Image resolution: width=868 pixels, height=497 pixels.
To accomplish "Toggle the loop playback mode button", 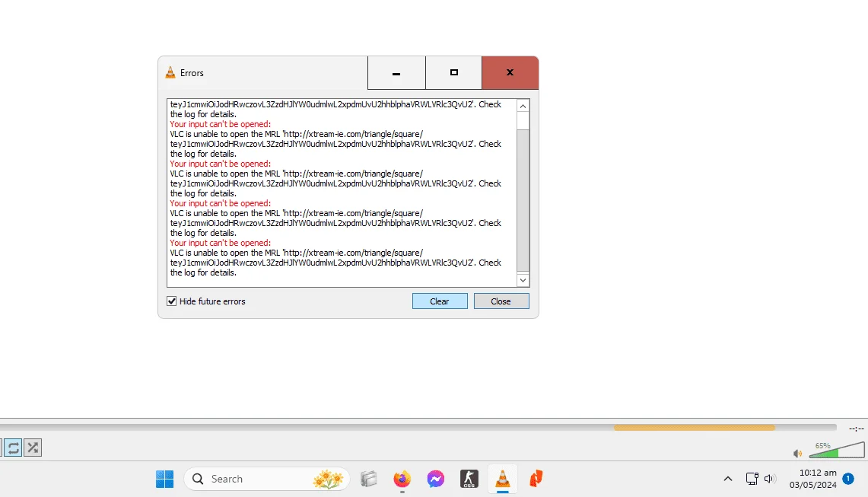I will 13,448.
